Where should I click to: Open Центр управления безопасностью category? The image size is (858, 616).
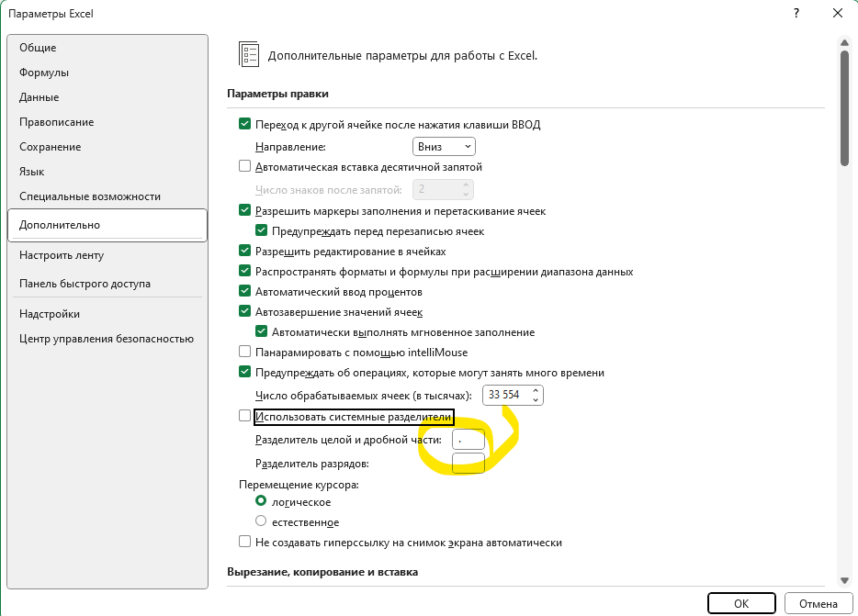click(107, 339)
